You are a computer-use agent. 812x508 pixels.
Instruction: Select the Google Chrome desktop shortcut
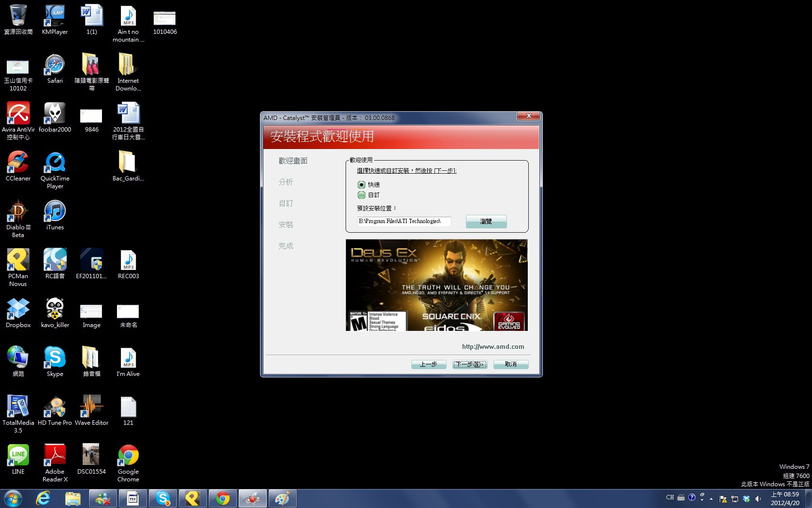coord(129,463)
